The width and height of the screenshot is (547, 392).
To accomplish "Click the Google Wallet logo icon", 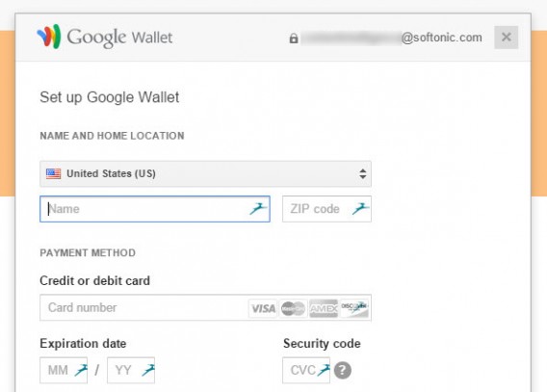I will [49, 37].
